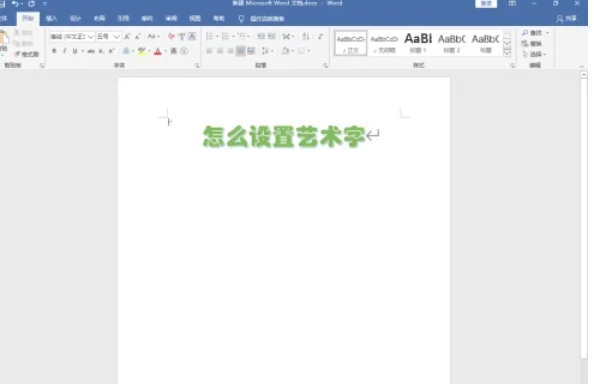This screenshot has height=384, width=594.
Task: Switch to the 邮件 (Mailings) tab
Action: [x=147, y=18]
